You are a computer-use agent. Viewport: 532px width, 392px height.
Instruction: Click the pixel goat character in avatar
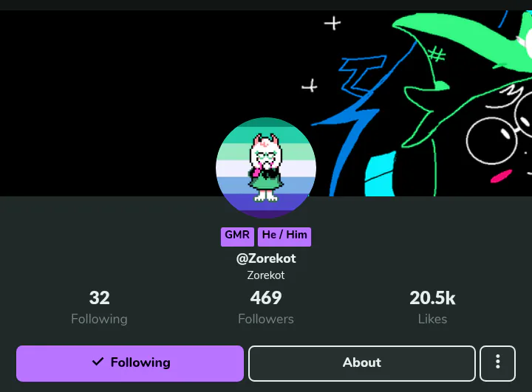[266, 168]
